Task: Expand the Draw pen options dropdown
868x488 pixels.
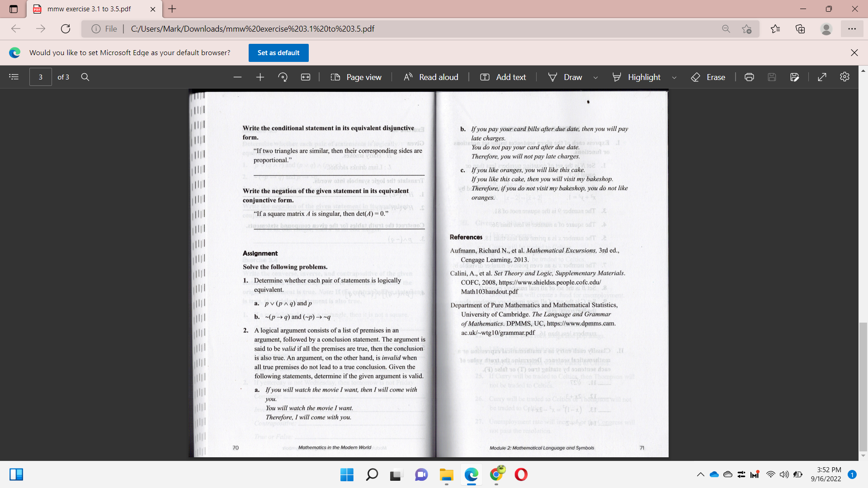Action: [x=595, y=77]
